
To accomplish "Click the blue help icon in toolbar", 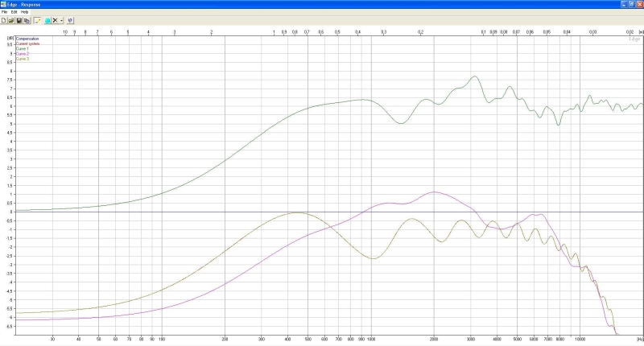I will tap(70, 20).
